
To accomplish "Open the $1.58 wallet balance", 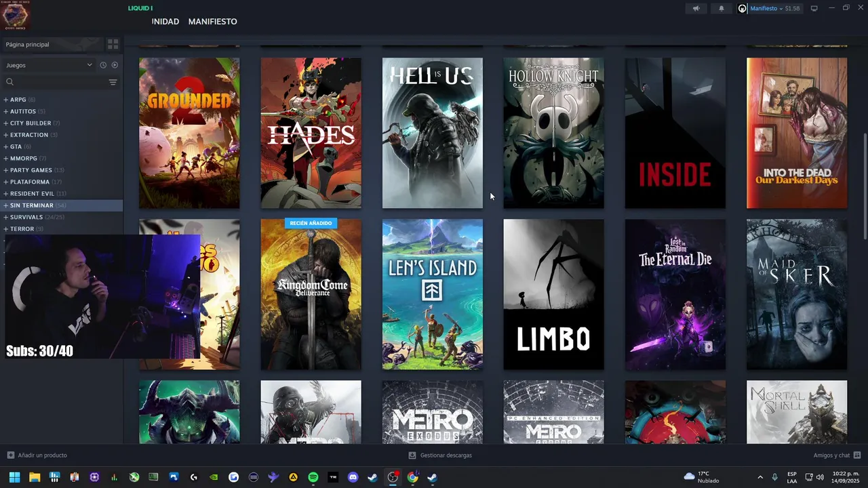I will [x=792, y=8].
